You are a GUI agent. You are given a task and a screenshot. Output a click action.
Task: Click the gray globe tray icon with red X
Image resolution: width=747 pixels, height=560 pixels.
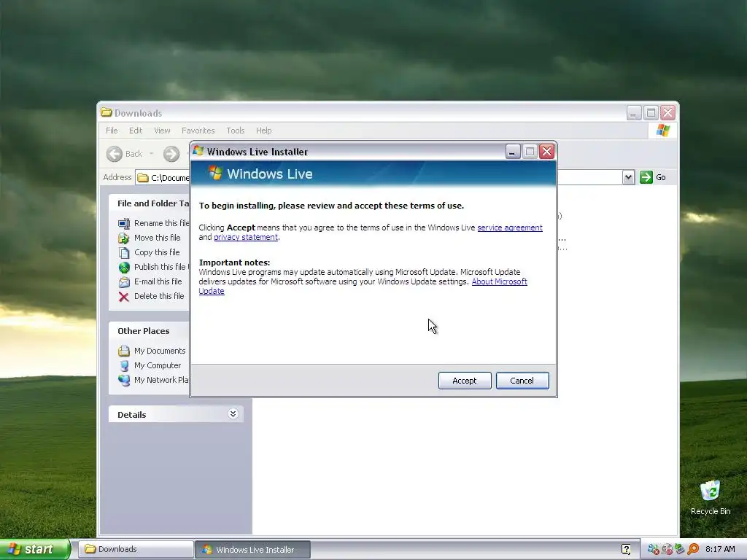667,549
